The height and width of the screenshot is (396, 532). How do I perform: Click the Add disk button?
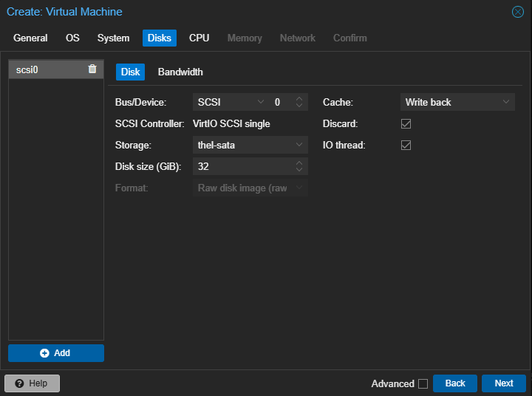(x=56, y=353)
